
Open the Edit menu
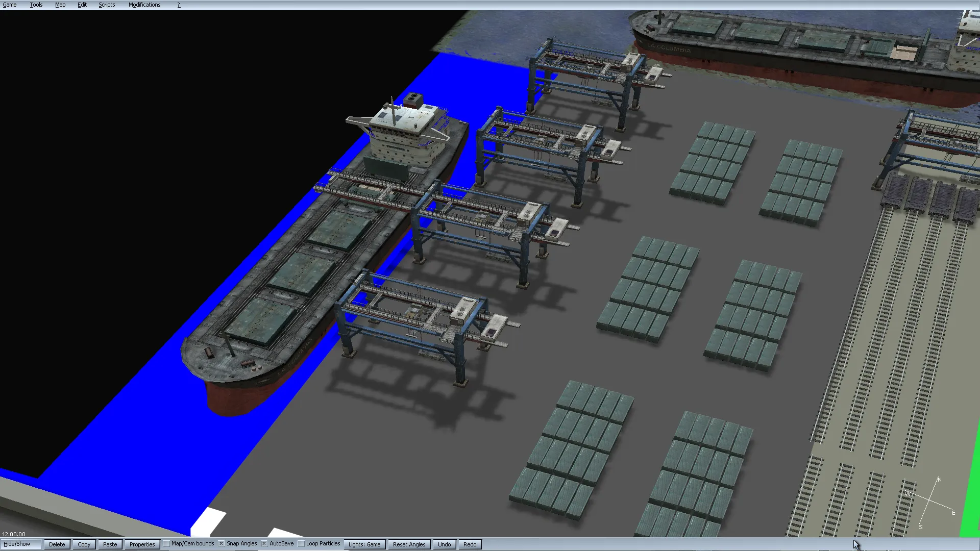point(82,5)
